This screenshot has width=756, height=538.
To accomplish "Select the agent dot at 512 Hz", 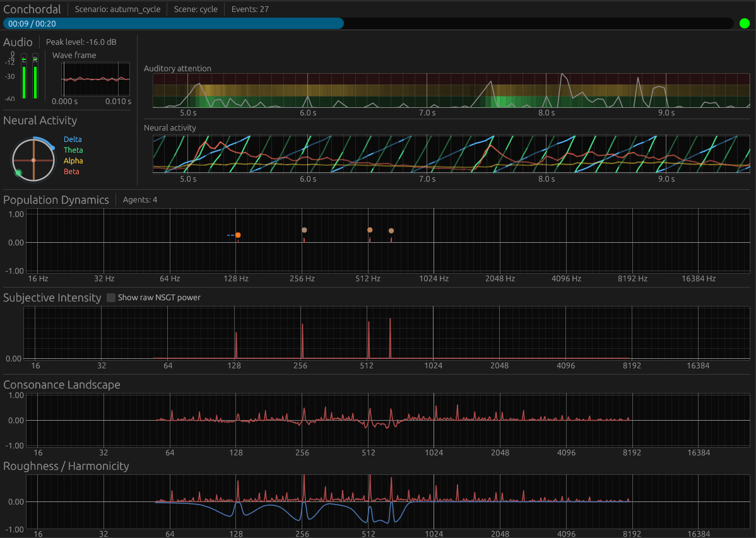I will (370, 230).
